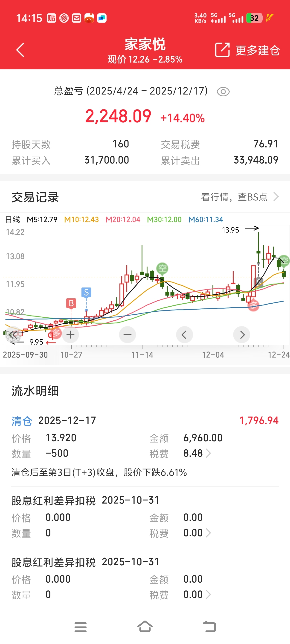Open 看行情，查BS点 link

click(235, 197)
